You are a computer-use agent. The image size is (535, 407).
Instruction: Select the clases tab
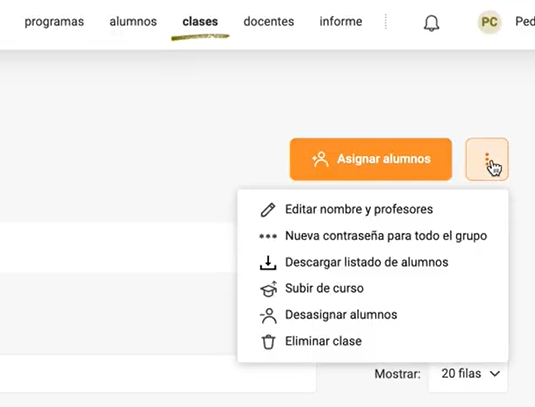(x=200, y=21)
